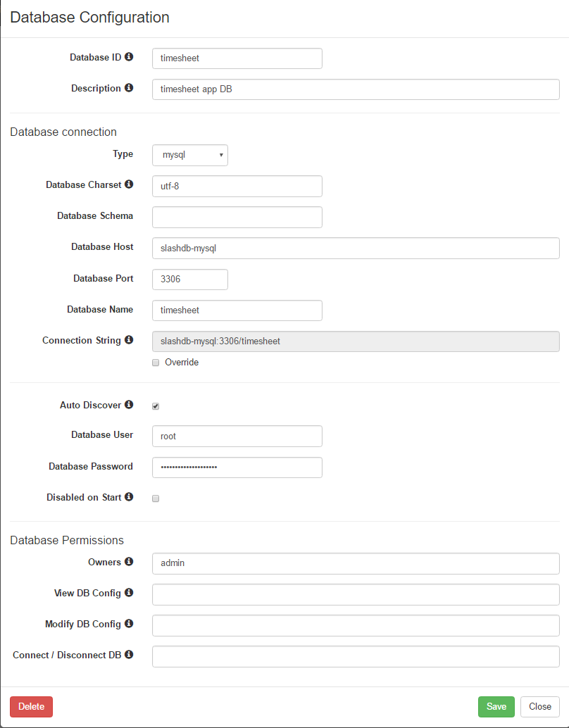Click the red Delete button
Screen dimensions: 569x728
pyautogui.click(x=31, y=707)
